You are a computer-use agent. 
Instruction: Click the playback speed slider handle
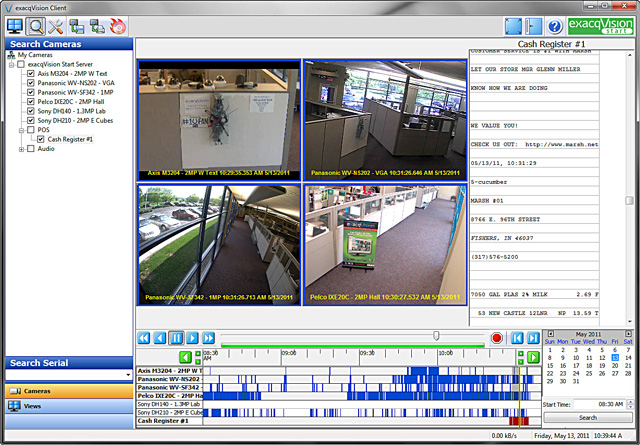(436, 336)
